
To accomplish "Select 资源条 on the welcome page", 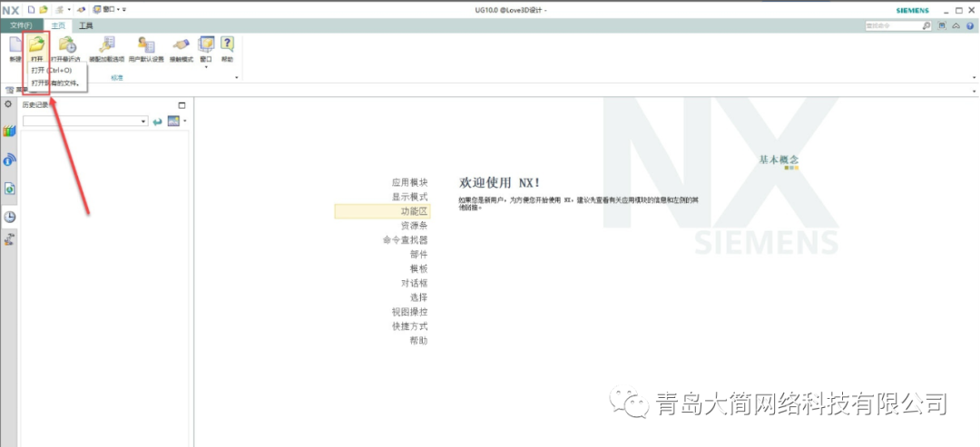I will [x=415, y=226].
